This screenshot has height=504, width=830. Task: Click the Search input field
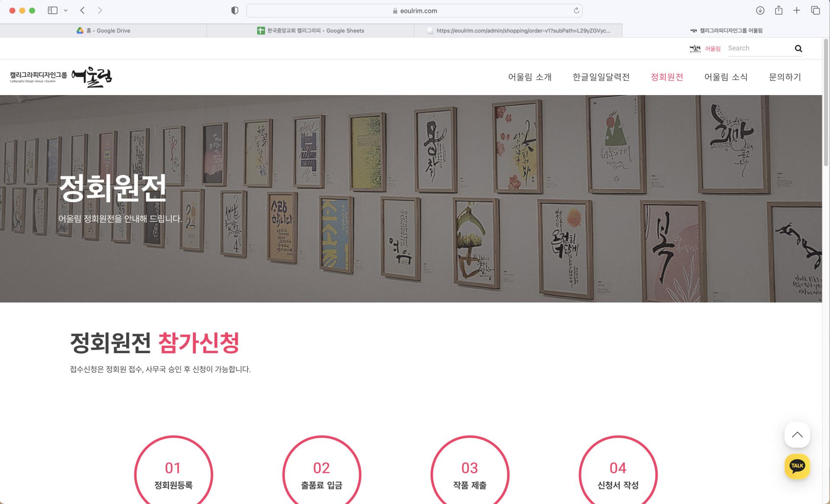pos(760,48)
